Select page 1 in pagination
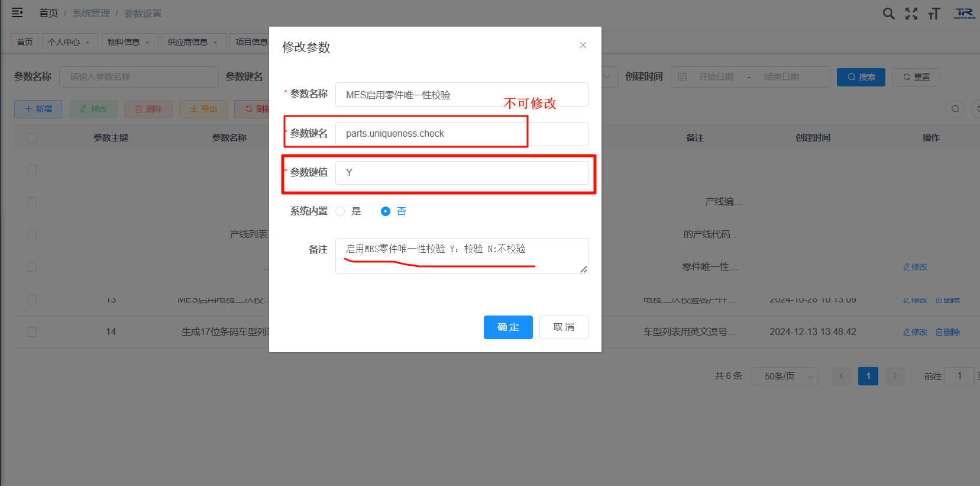 click(x=868, y=376)
